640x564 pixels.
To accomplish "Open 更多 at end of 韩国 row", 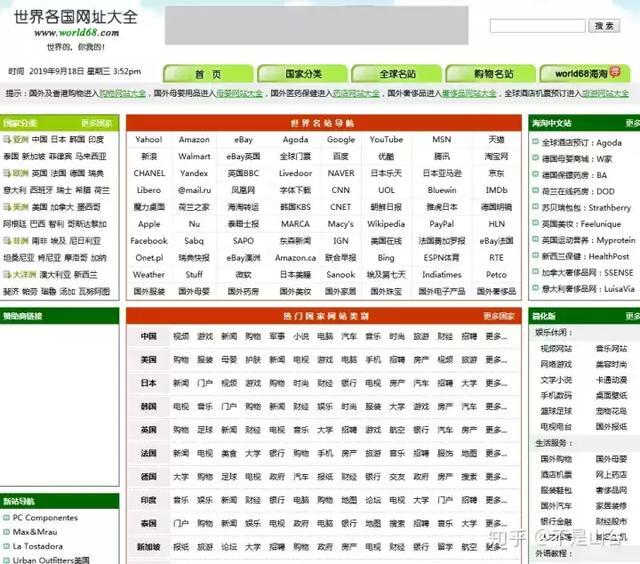I will pyautogui.click(x=496, y=406).
